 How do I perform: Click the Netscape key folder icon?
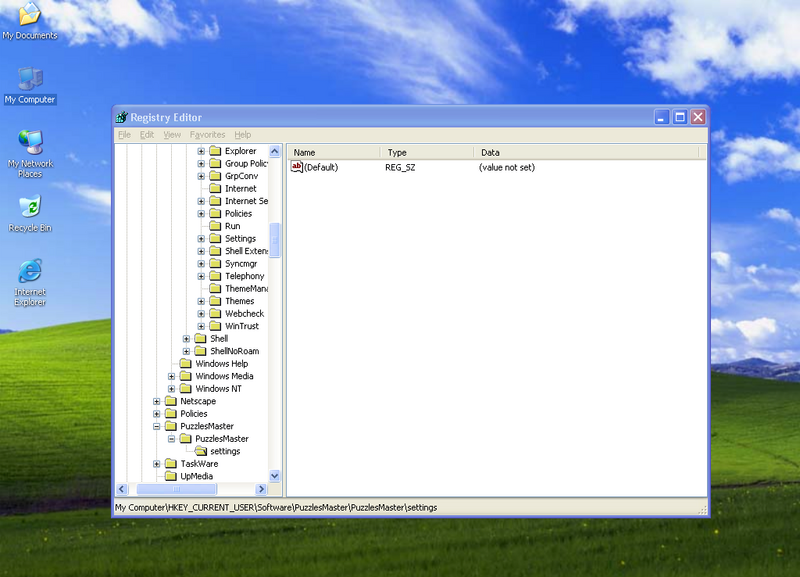[170, 401]
